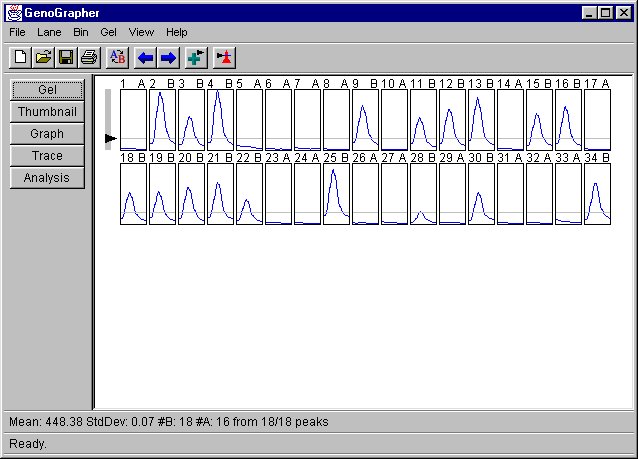This screenshot has height=459, width=638.
Task: Open a file with the folder icon
Action: tap(43, 58)
